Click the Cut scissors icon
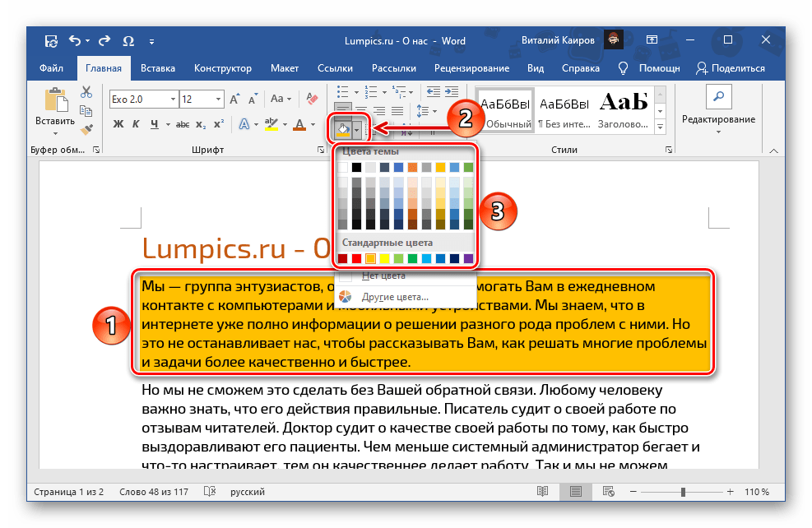This screenshot has width=812, height=528. click(x=86, y=91)
